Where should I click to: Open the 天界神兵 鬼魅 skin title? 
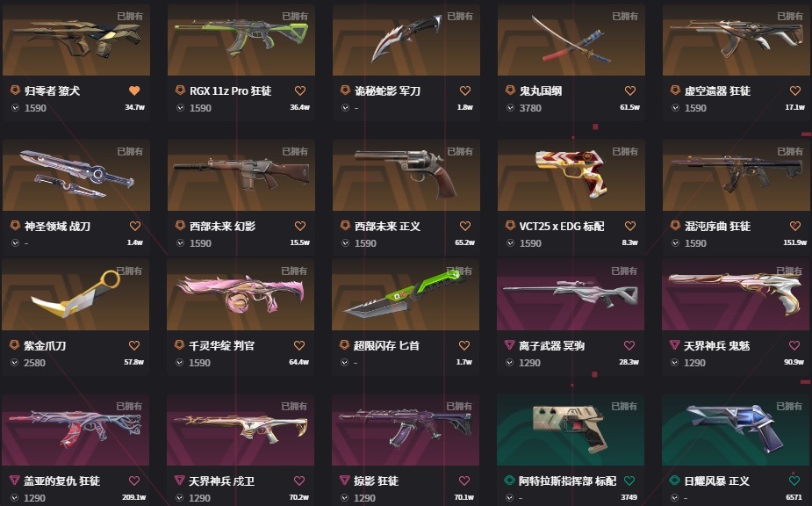pos(716,346)
